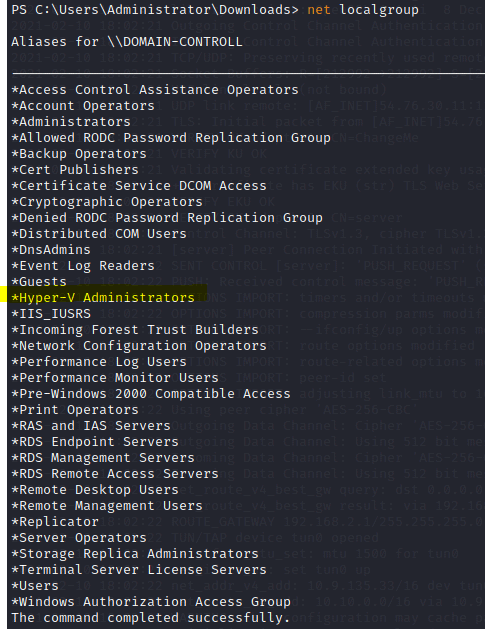Click the '*RAS and IAS Servers' row
The height and width of the screenshot is (629, 485).
coord(91,426)
